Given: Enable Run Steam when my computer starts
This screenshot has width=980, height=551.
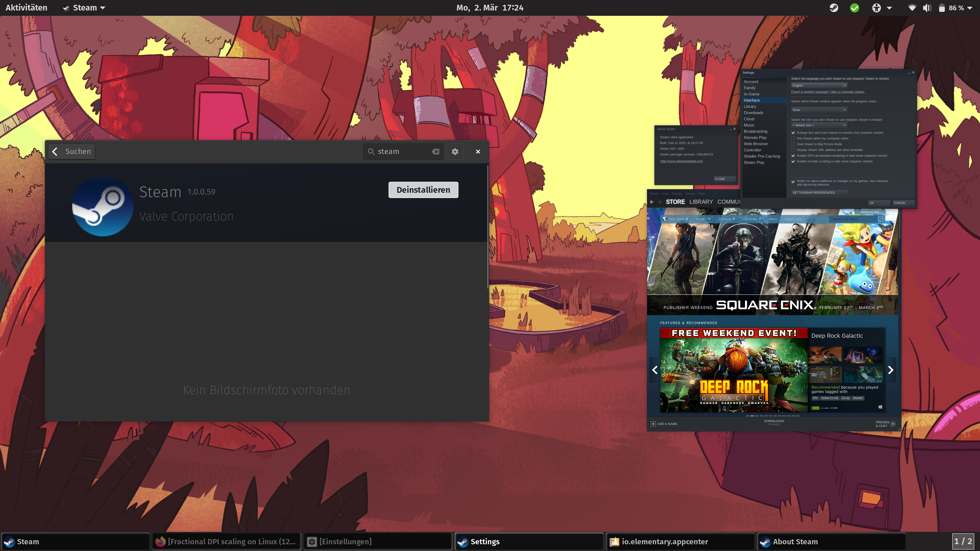Looking at the screenshot, I should point(793,138).
